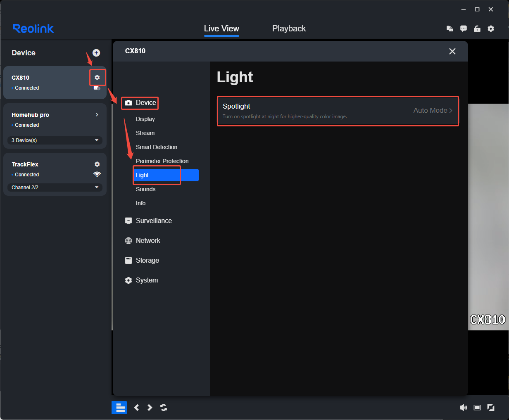
Task: Mute the live view volume
Action: (x=464, y=408)
